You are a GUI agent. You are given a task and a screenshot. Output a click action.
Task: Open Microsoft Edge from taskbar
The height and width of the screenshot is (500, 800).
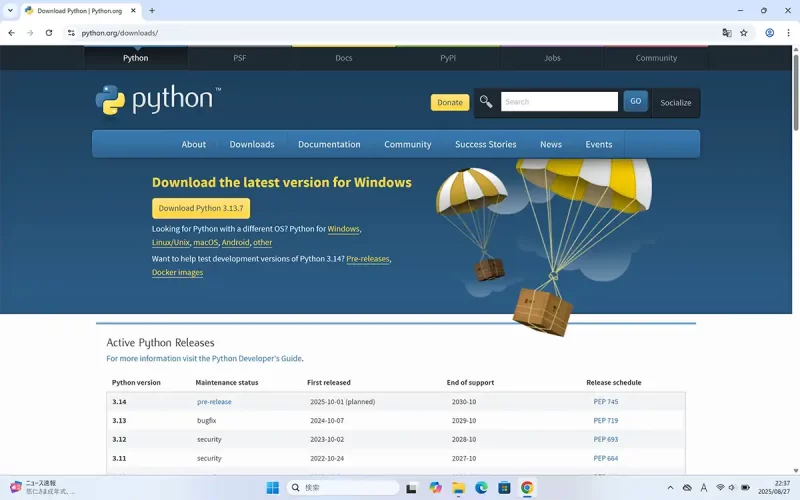[481, 488]
